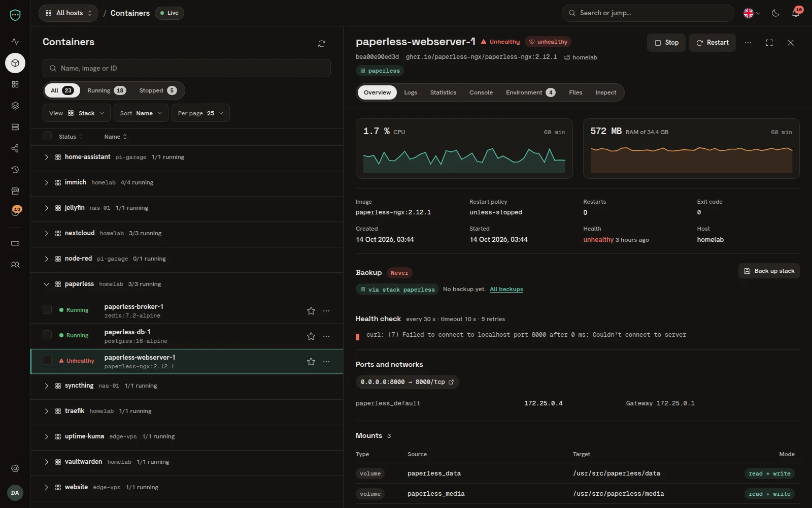Focus the Name, image or ID search
Viewport: 812px width, 508px height.
click(187, 68)
